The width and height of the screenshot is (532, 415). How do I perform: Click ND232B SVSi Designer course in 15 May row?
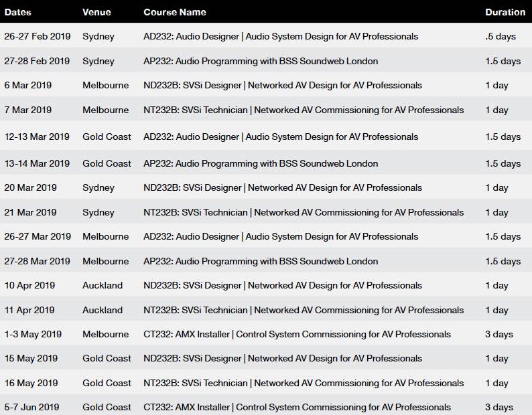[x=283, y=358]
